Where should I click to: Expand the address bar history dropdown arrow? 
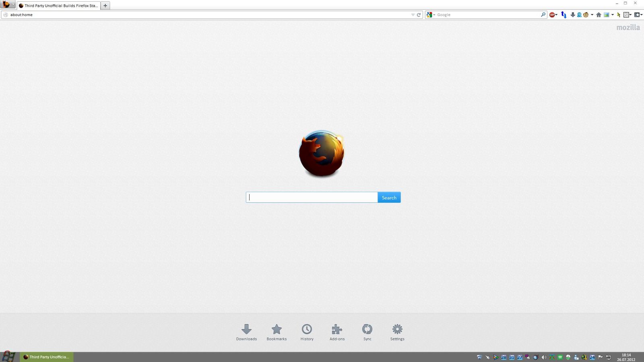coord(413,15)
